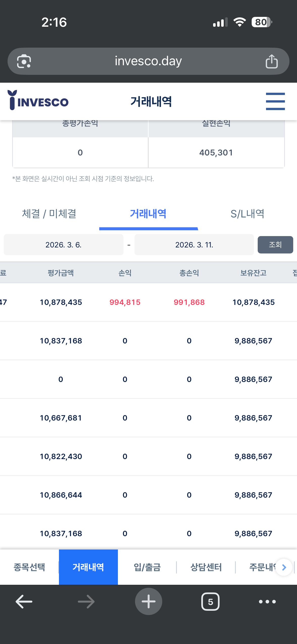297x644 pixels.
Task: Switch to the S/L내역 tab
Action: pos(247,214)
